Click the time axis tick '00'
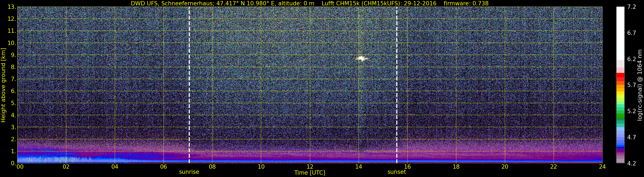This screenshot has height=177, width=644. (x=20, y=167)
